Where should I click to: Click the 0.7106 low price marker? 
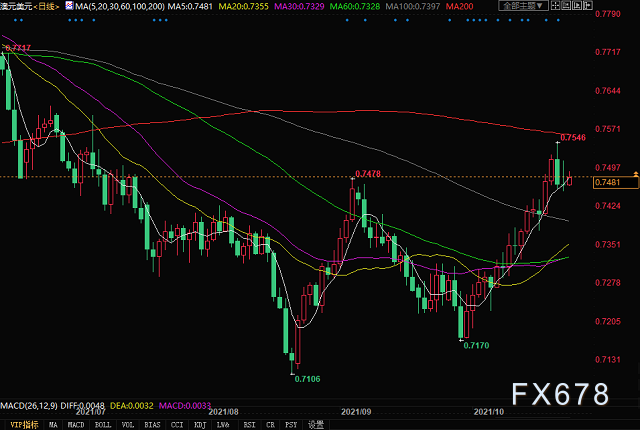point(307,379)
